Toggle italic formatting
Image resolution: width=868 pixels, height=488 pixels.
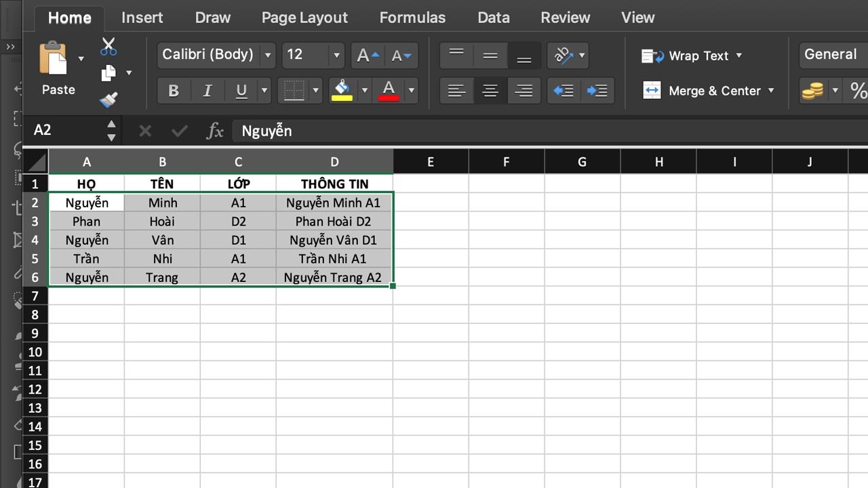click(x=208, y=90)
